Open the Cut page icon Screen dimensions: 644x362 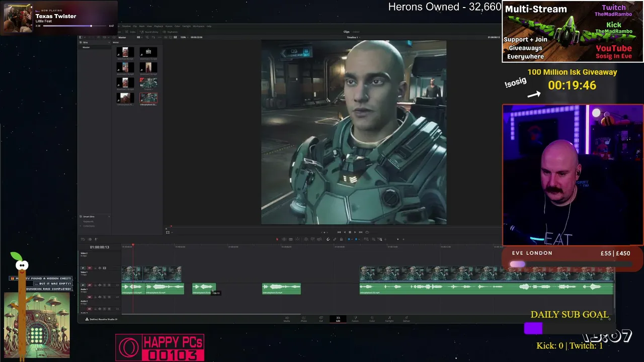pos(321,319)
